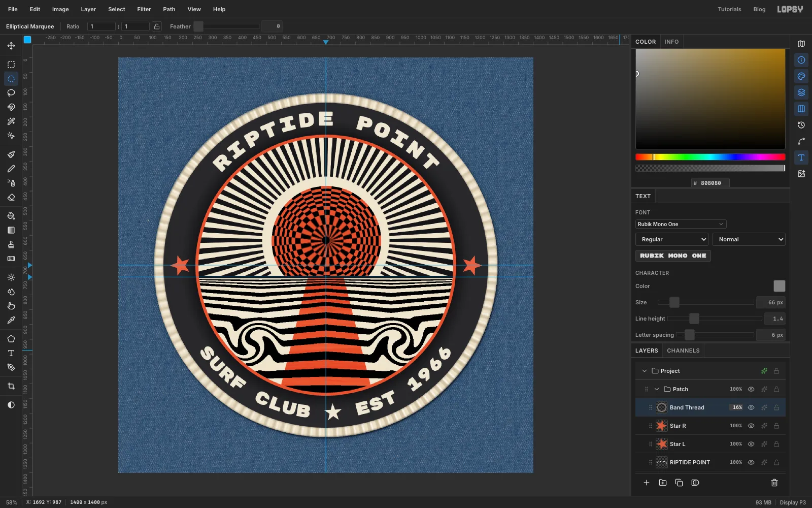
Task: Select the Rectangular Marquee tool
Action: tap(11, 65)
